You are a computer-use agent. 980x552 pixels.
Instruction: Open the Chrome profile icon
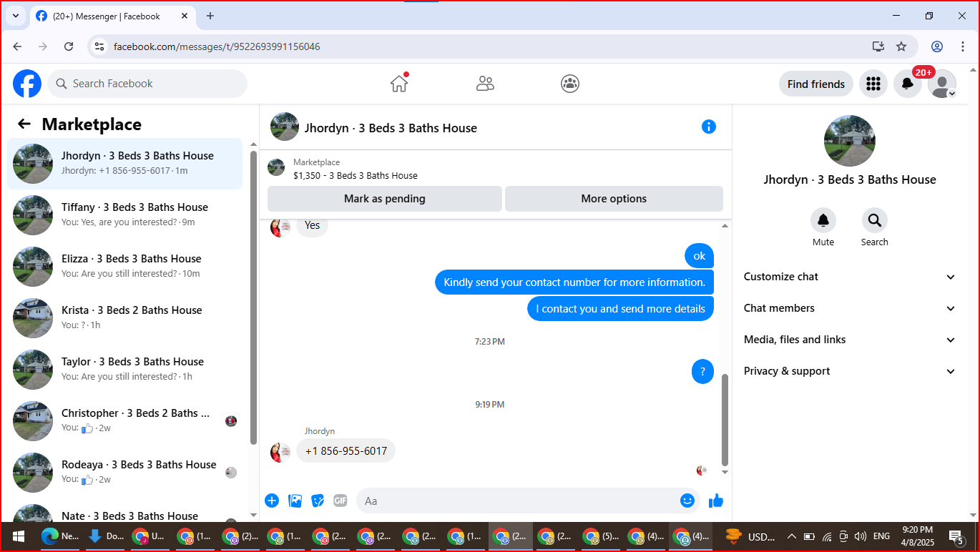937,46
